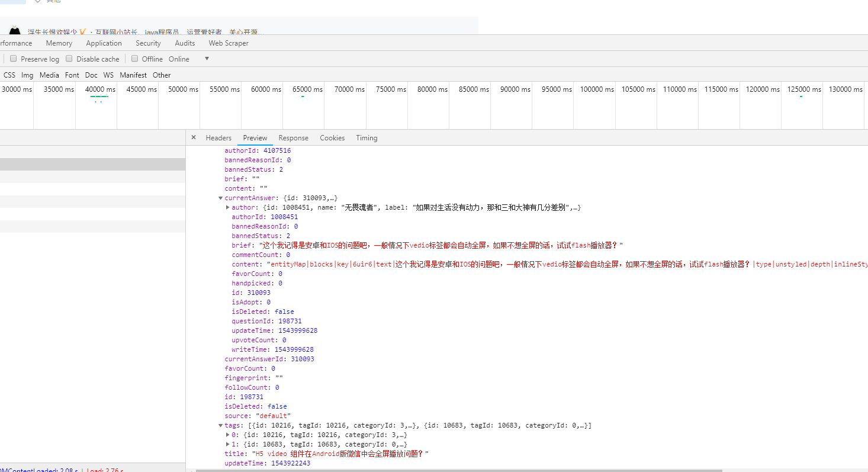Filter requests by CSS type
868x472 pixels.
point(9,75)
